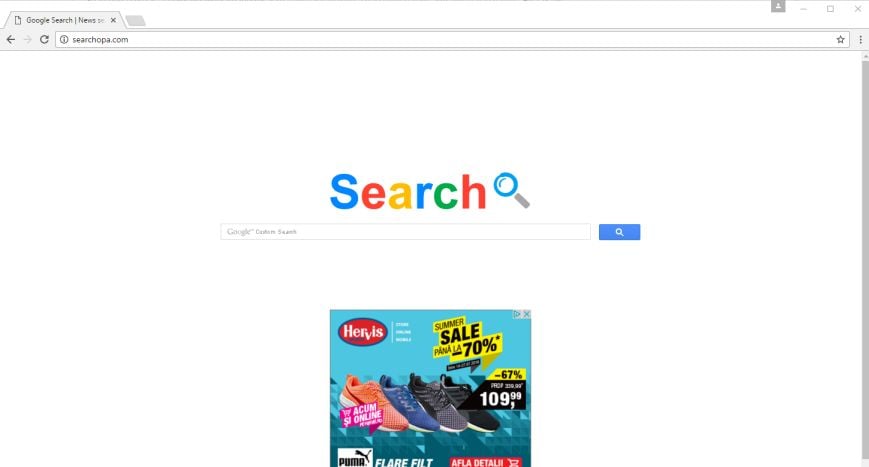Click the AFLA DETALII button in the ad
The height and width of the screenshot is (467, 869).
pyautogui.click(x=485, y=462)
